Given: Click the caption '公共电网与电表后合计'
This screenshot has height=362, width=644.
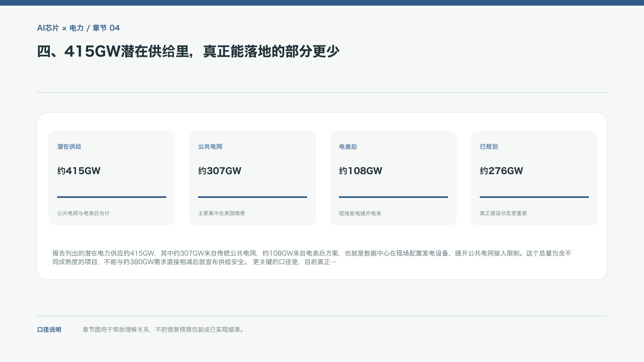Looking at the screenshot, I should [x=83, y=213].
